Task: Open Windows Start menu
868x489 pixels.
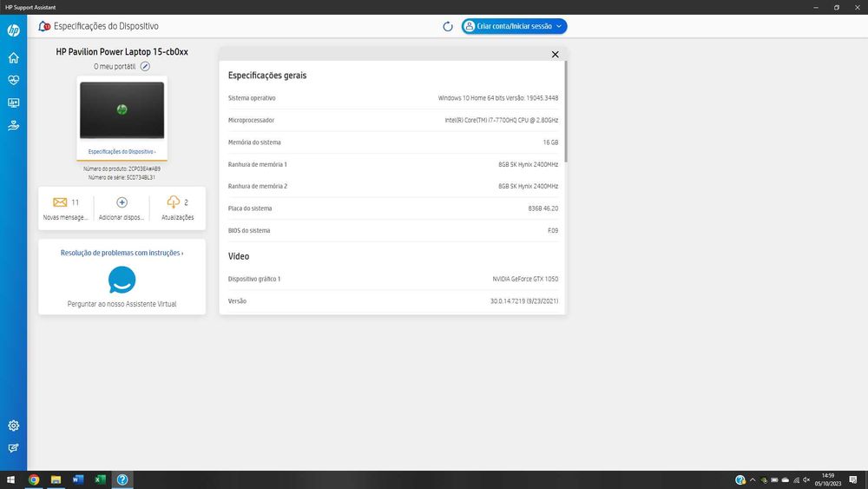Action: (10, 479)
